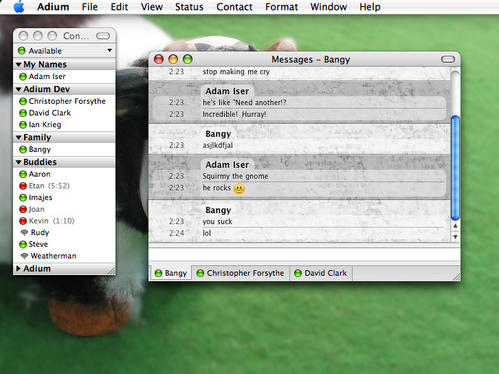Image resolution: width=499 pixels, height=374 pixels.
Task: Click the message text input field
Action: click(304, 254)
